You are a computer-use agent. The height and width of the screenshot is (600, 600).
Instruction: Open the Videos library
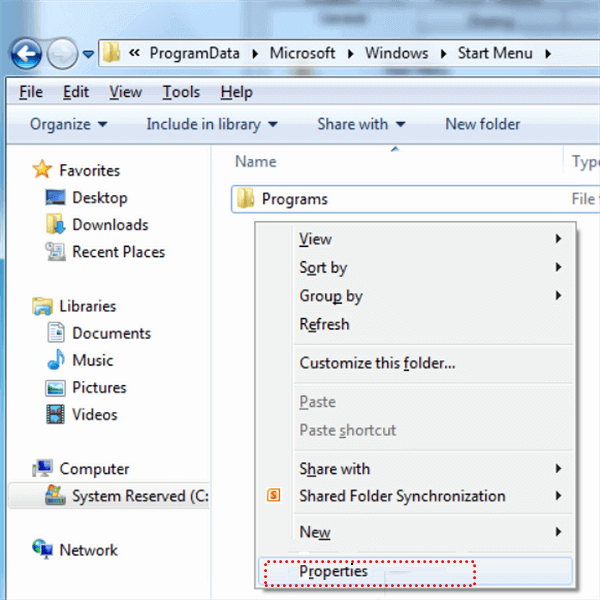click(95, 415)
